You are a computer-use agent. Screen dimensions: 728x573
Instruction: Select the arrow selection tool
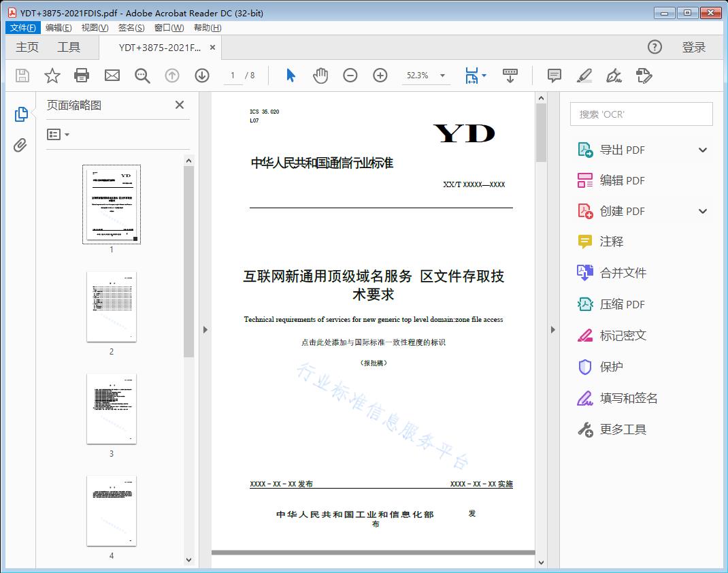point(289,76)
